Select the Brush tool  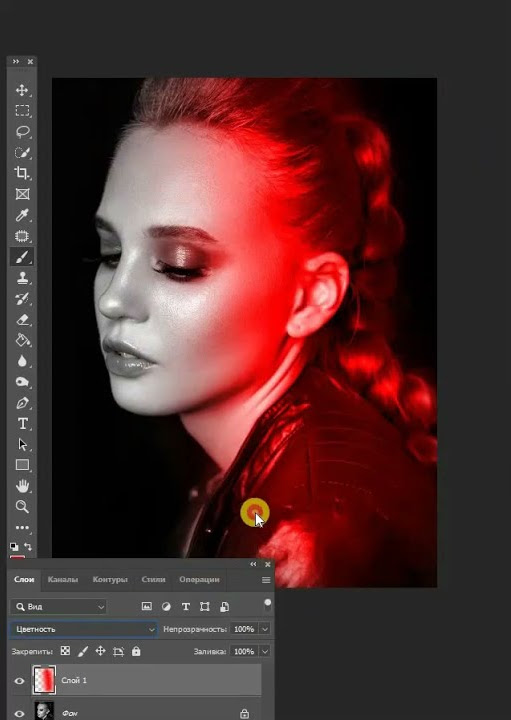tap(22, 257)
